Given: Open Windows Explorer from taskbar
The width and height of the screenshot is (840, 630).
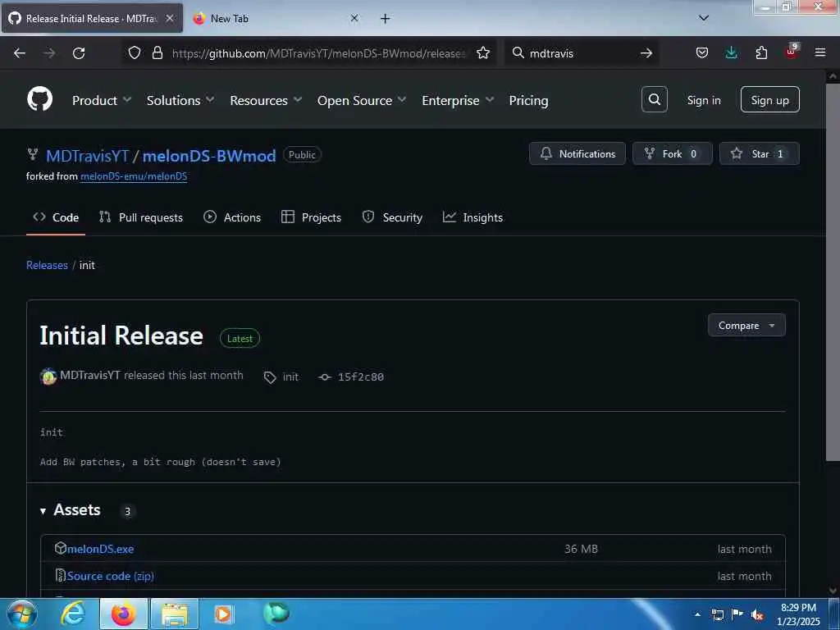Looking at the screenshot, I should point(175,614).
